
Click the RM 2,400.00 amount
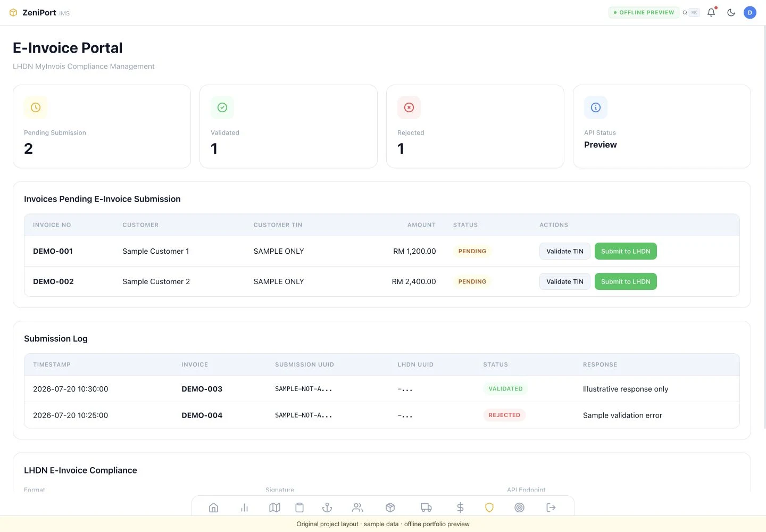(414, 281)
